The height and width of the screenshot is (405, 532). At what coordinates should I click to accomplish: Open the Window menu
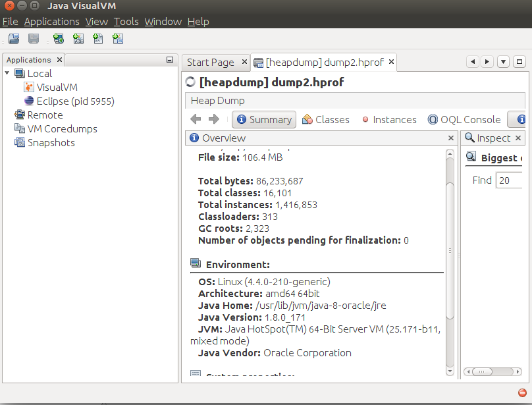163,22
